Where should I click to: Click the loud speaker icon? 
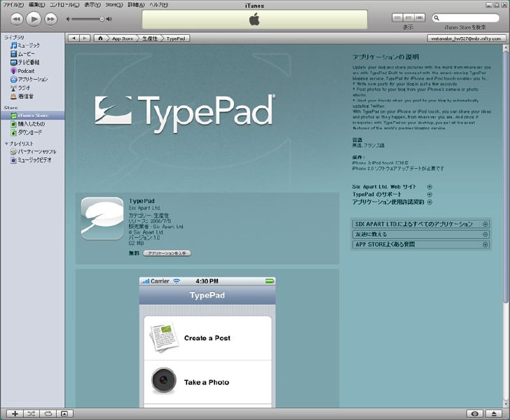point(109,19)
